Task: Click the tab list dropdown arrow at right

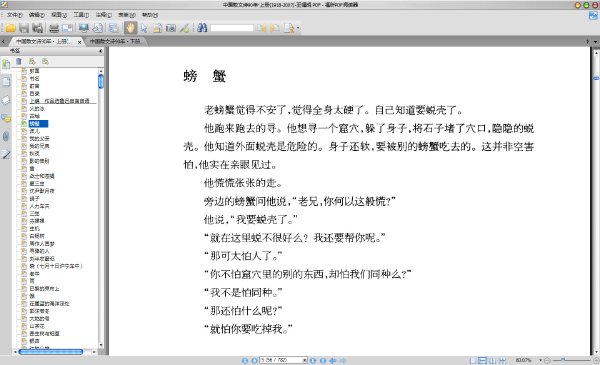Action: coord(595,41)
